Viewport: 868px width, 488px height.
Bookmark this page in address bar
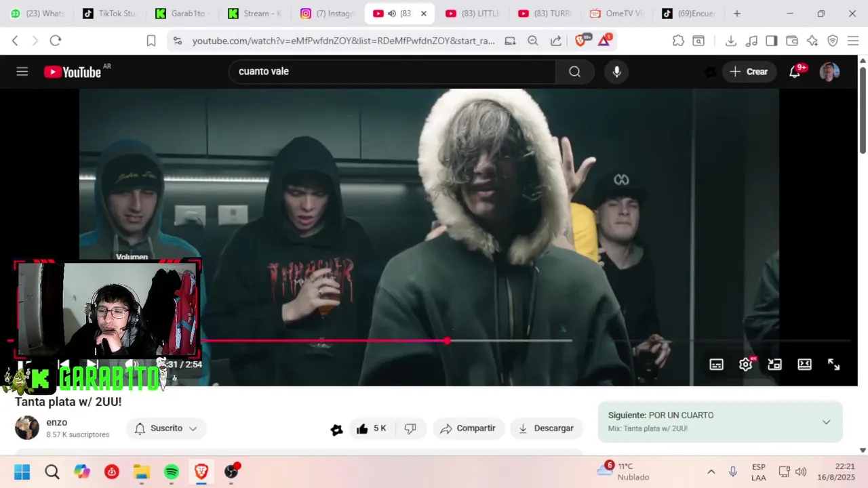point(151,41)
